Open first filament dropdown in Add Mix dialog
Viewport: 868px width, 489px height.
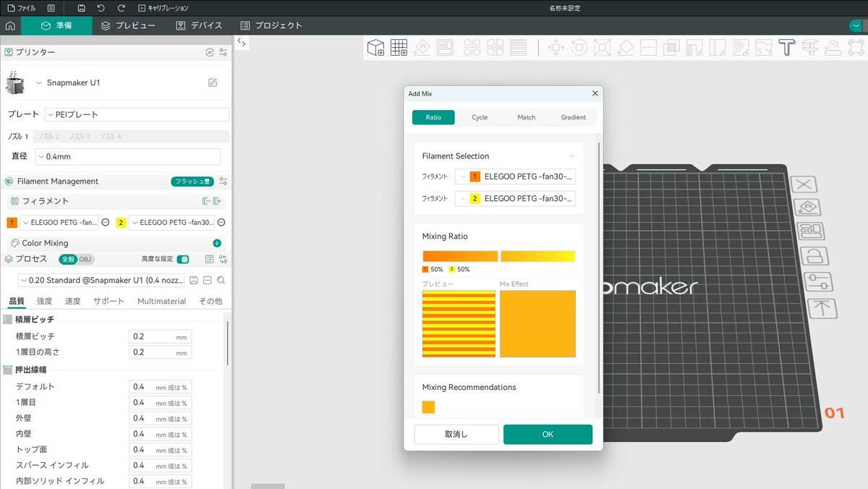pos(515,177)
